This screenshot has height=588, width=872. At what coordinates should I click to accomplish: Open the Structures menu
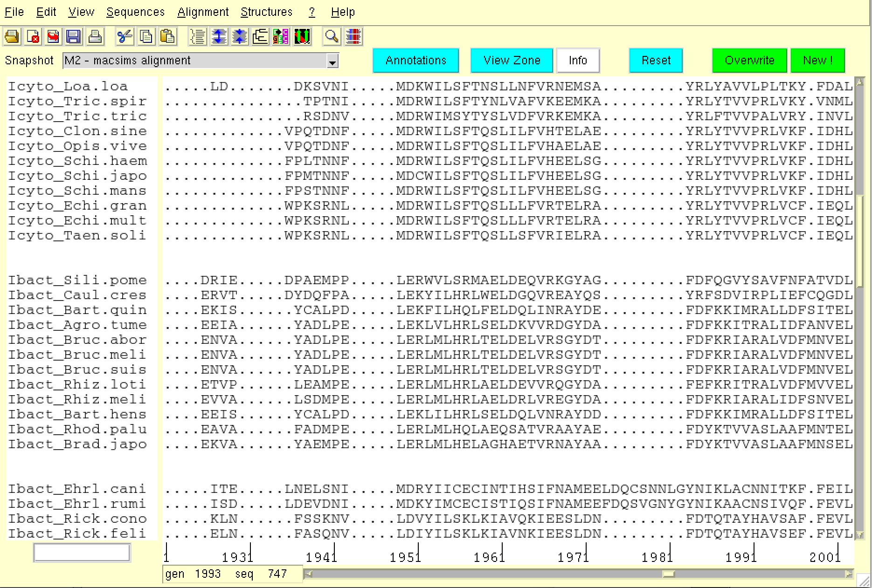coord(266,12)
